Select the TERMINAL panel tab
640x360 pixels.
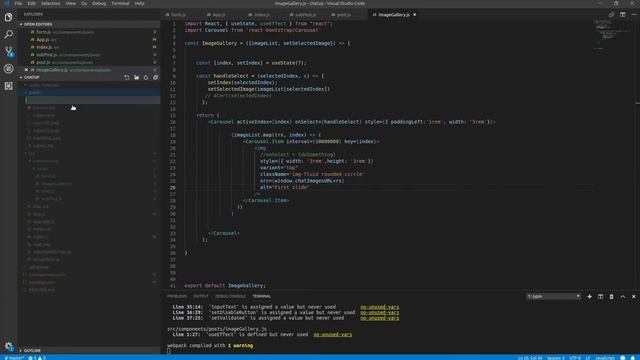pos(262,296)
